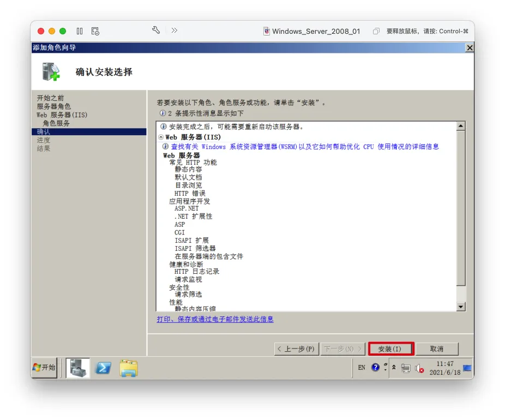
Task: Show more toolbar items (double chevron)
Action: 174,31
